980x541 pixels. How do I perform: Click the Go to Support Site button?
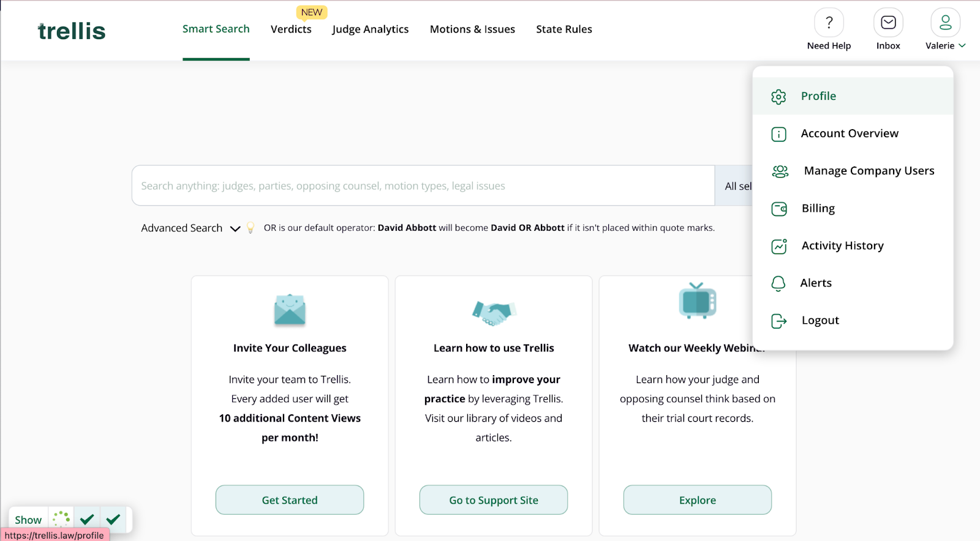(x=494, y=500)
